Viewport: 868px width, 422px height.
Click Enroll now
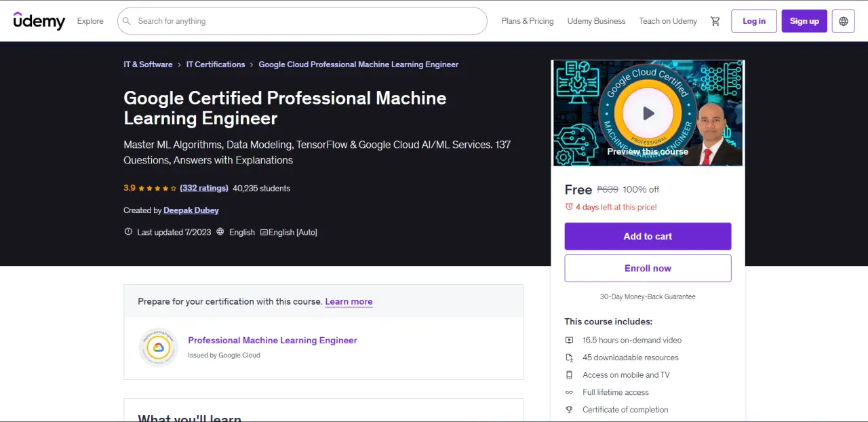[x=648, y=268]
